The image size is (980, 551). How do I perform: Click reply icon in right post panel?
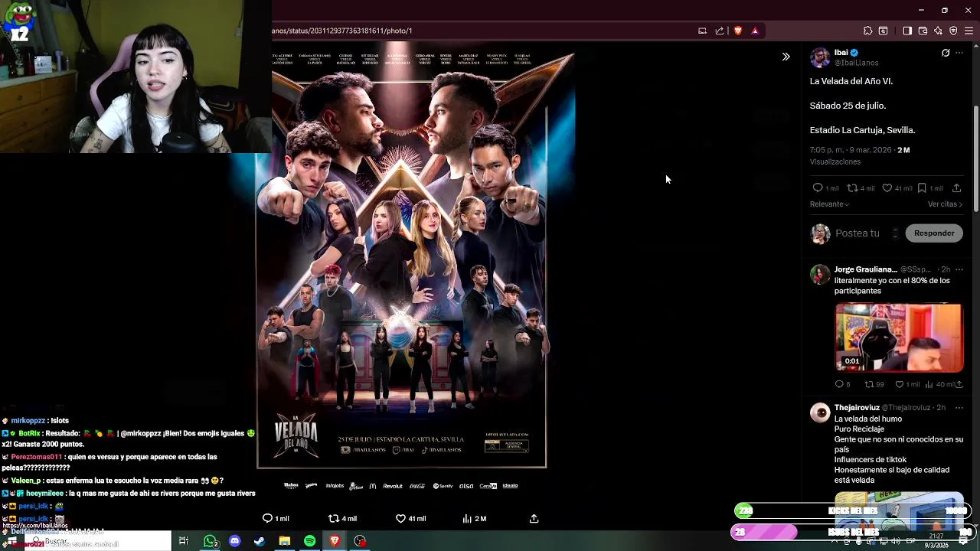(818, 188)
